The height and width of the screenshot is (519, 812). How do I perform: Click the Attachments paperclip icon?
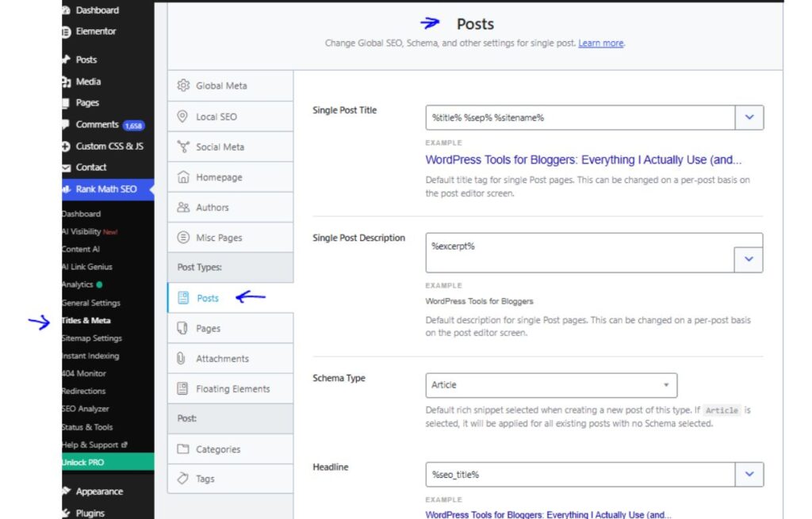tap(181, 358)
